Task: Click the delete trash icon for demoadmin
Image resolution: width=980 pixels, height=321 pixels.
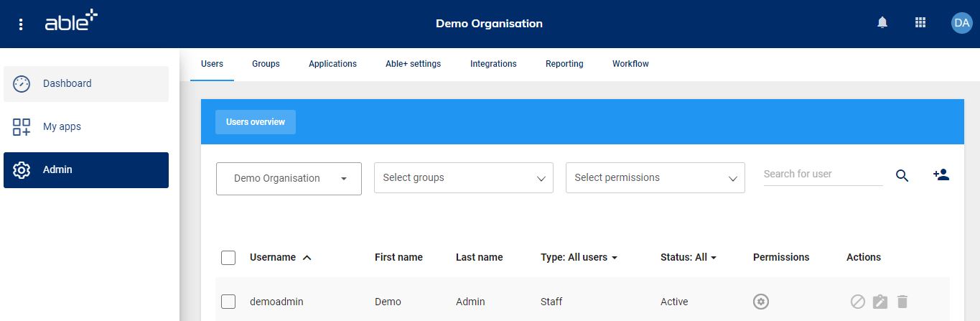Action: coord(902,302)
